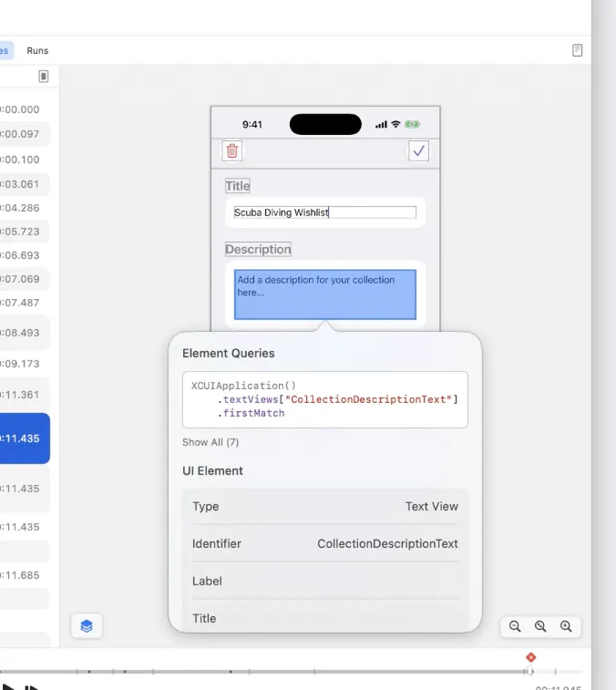Select the Title label element in screenshot

pyautogui.click(x=238, y=186)
